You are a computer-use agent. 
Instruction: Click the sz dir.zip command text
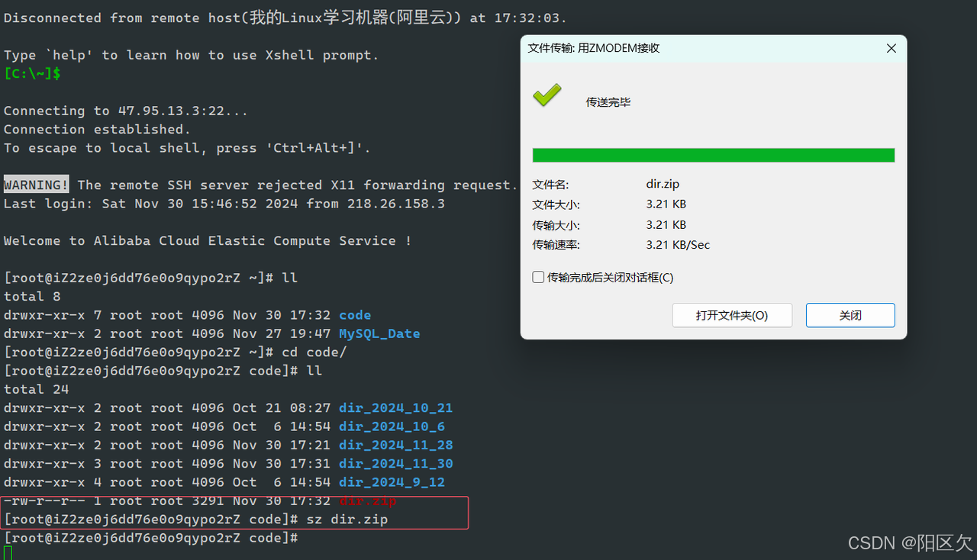347,520
